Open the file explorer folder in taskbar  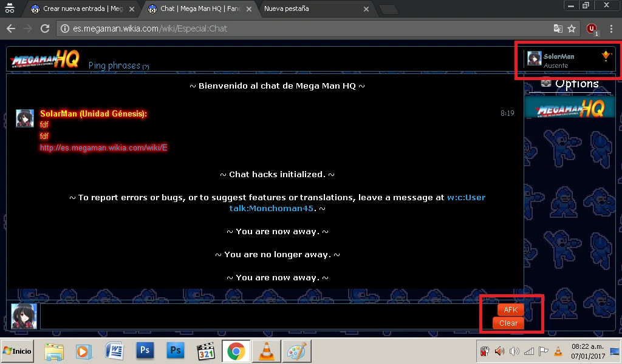click(x=54, y=351)
